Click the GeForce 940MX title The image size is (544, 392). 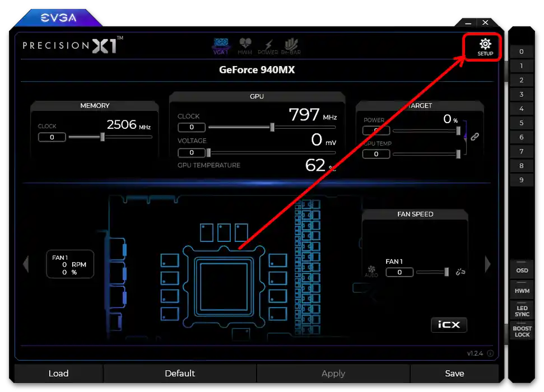(x=257, y=70)
